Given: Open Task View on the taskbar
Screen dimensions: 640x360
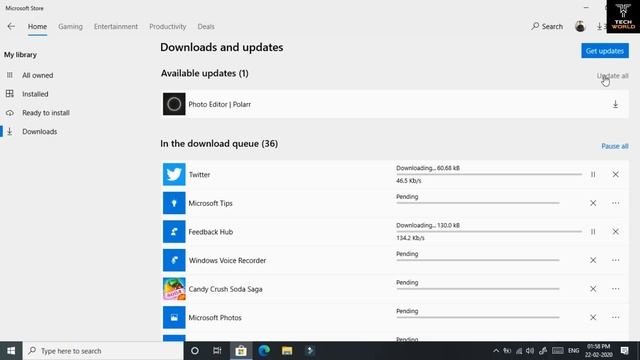Looking at the screenshot, I should pos(217,351).
